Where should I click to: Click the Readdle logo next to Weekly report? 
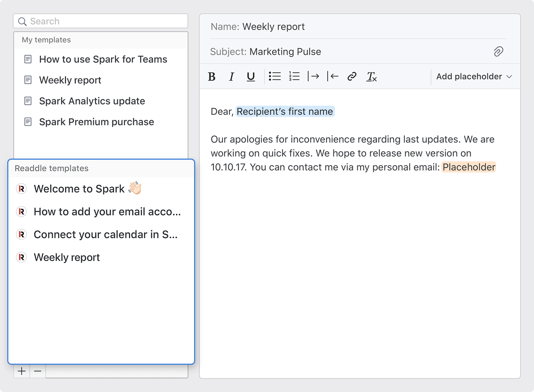pos(21,257)
